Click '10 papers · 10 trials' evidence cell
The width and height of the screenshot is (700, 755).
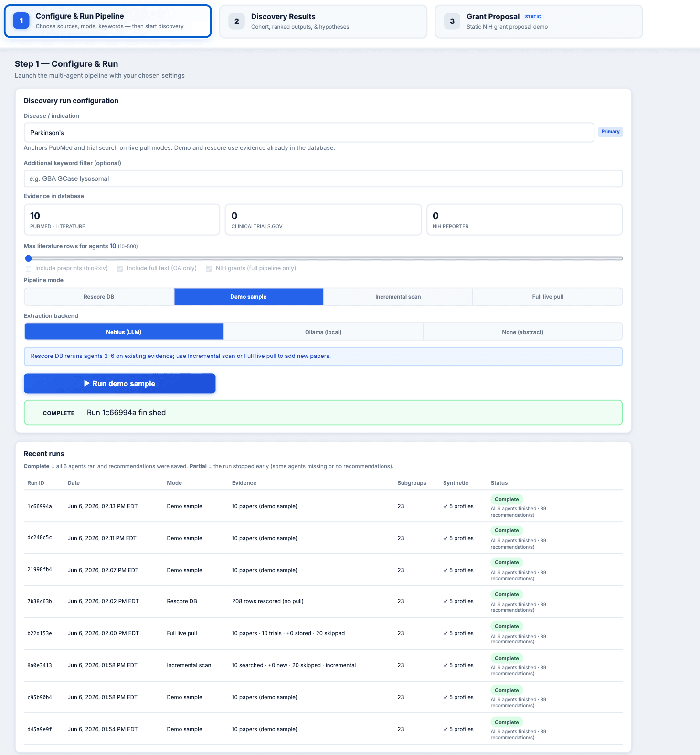(x=288, y=633)
